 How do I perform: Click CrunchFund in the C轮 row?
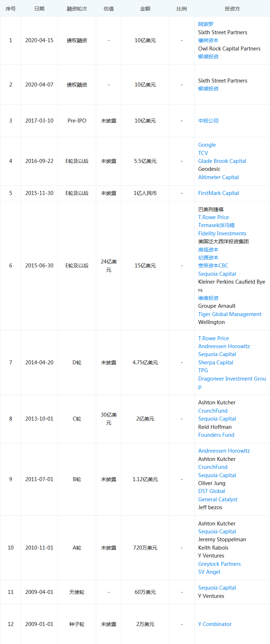(213, 411)
